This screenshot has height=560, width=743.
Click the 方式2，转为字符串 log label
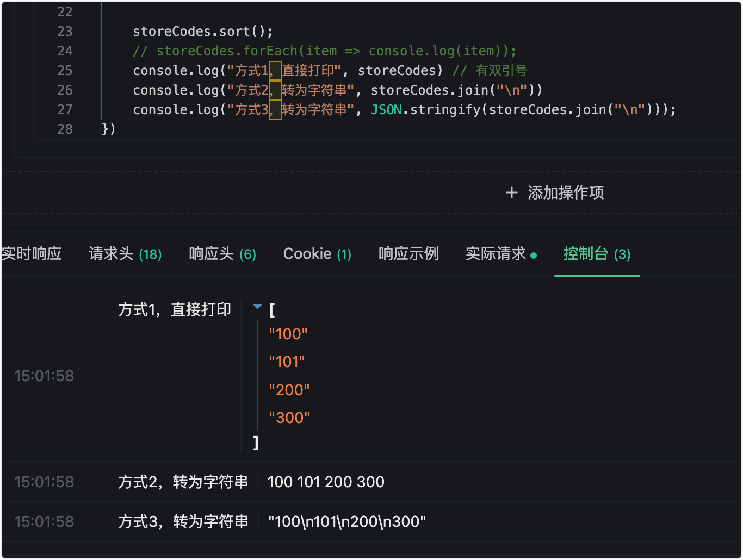(x=183, y=482)
